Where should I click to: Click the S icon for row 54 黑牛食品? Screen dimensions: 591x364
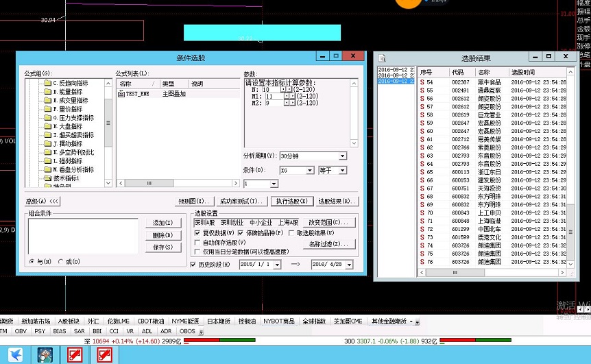422,82
